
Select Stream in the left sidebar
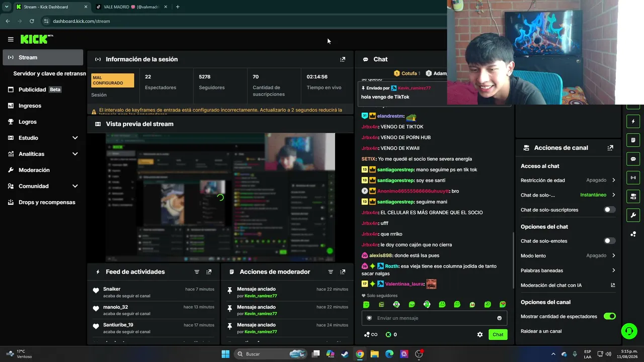43,57
